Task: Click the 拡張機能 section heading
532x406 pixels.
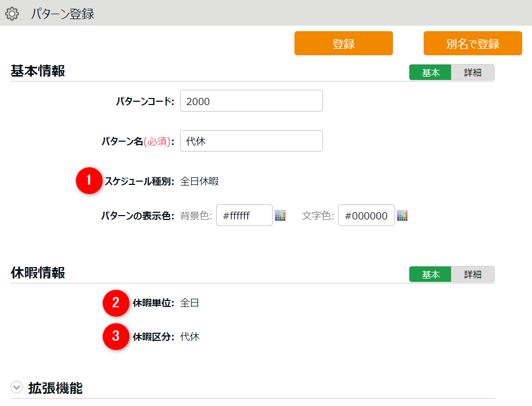Action: coord(55,388)
